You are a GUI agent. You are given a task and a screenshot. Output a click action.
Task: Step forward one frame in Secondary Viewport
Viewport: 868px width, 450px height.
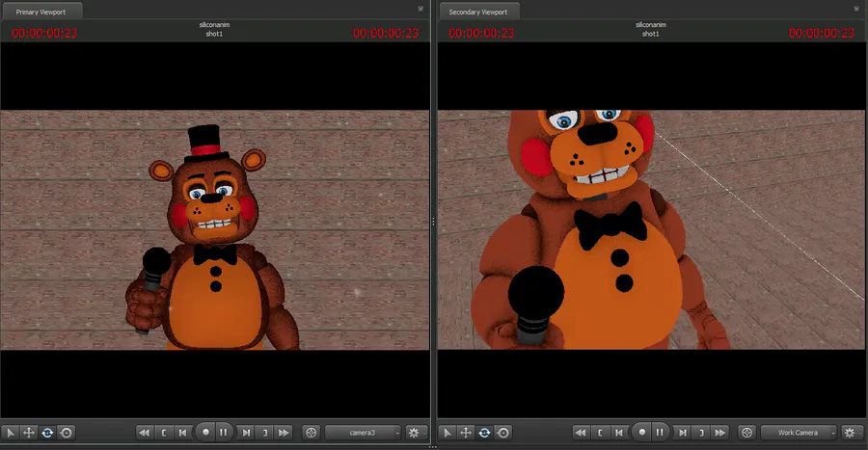pos(683,433)
